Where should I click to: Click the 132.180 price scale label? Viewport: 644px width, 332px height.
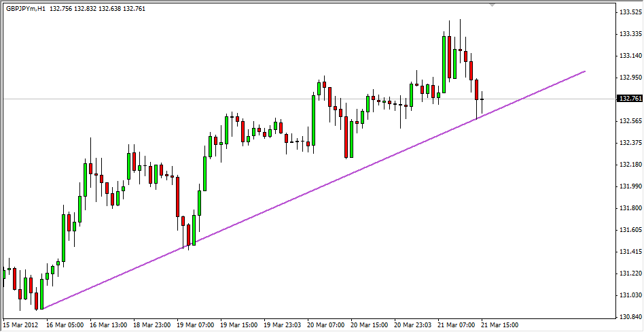click(x=629, y=165)
